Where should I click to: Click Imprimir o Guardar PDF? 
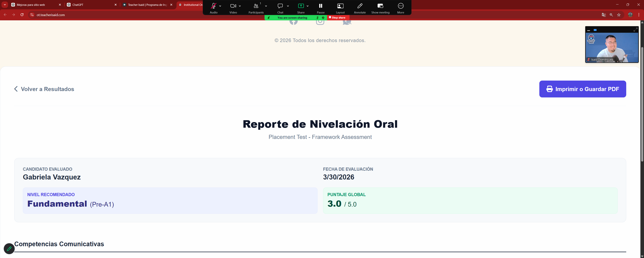click(582, 89)
